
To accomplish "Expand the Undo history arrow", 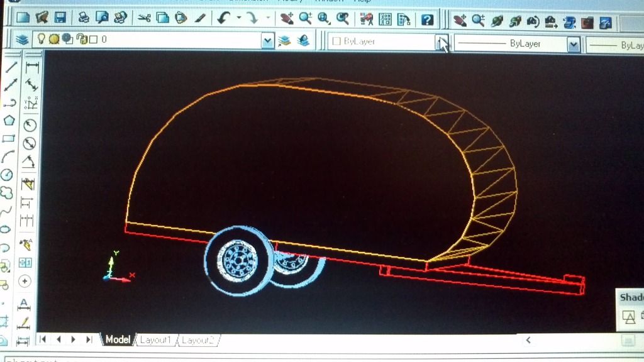I will point(238,18).
